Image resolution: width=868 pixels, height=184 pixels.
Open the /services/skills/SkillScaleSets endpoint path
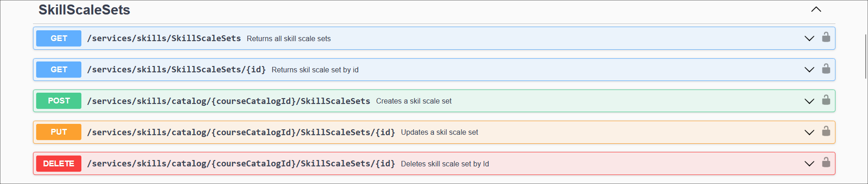click(164, 38)
